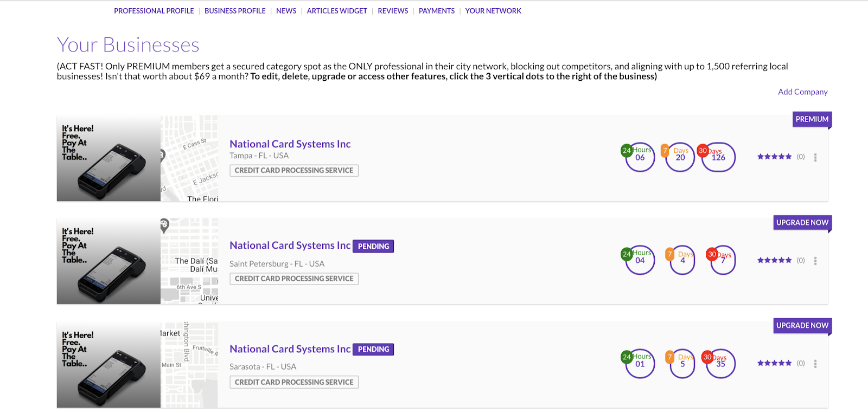Screen dimensions: 868x413
Task: Open the three-dots menu for the Sarasota business
Action: tap(815, 364)
